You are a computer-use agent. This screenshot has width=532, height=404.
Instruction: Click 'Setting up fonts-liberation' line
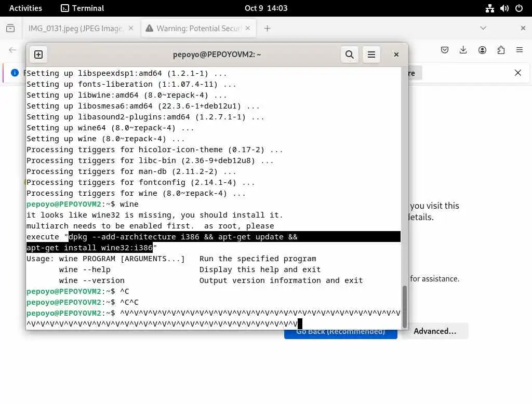(x=131, y=84)
